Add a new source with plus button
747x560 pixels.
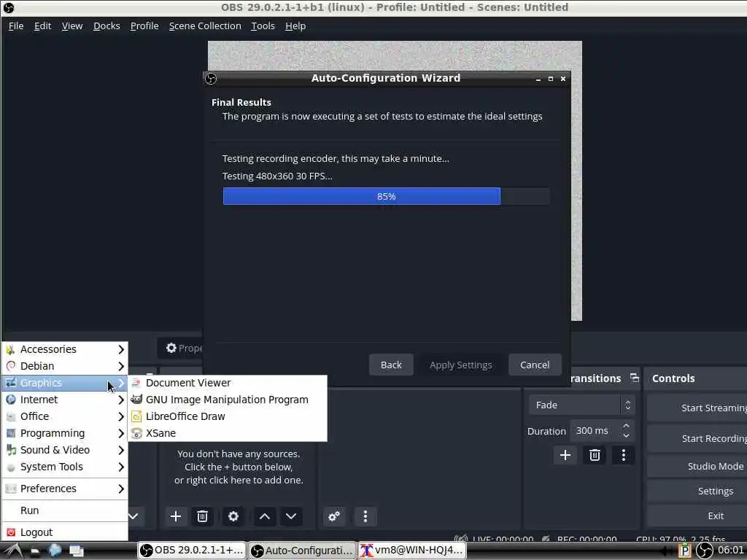[175, 516]
